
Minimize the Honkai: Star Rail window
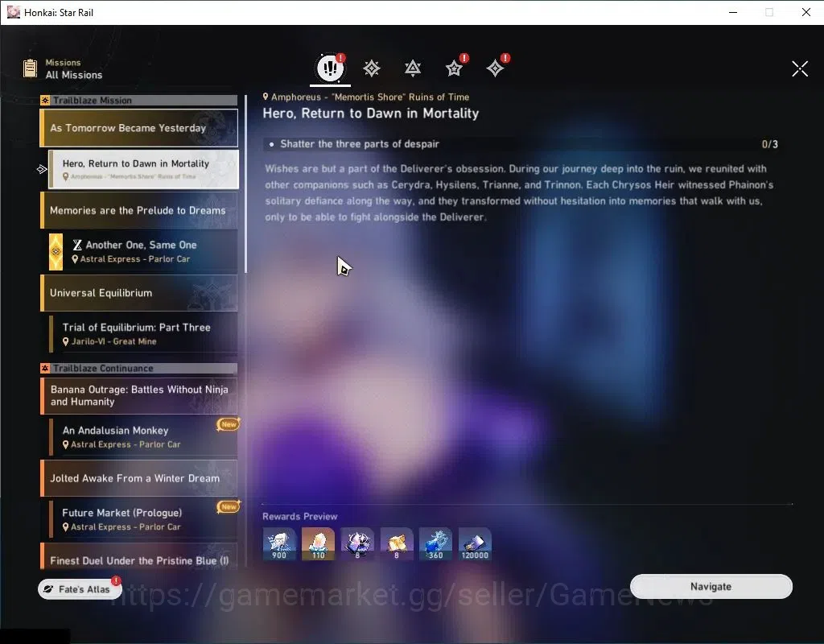coord(733,12)
